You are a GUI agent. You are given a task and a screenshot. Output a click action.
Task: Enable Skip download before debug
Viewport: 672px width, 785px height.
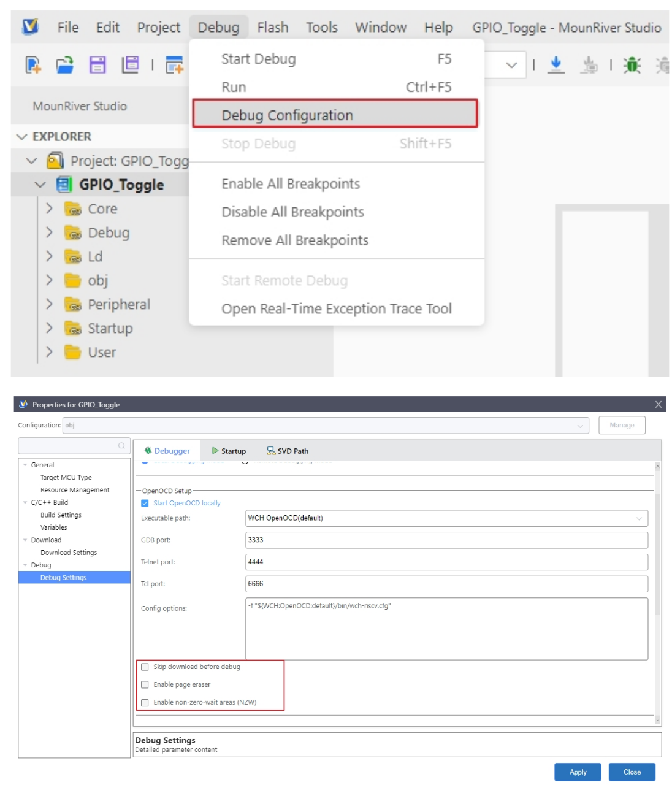(x=145, y=667)
